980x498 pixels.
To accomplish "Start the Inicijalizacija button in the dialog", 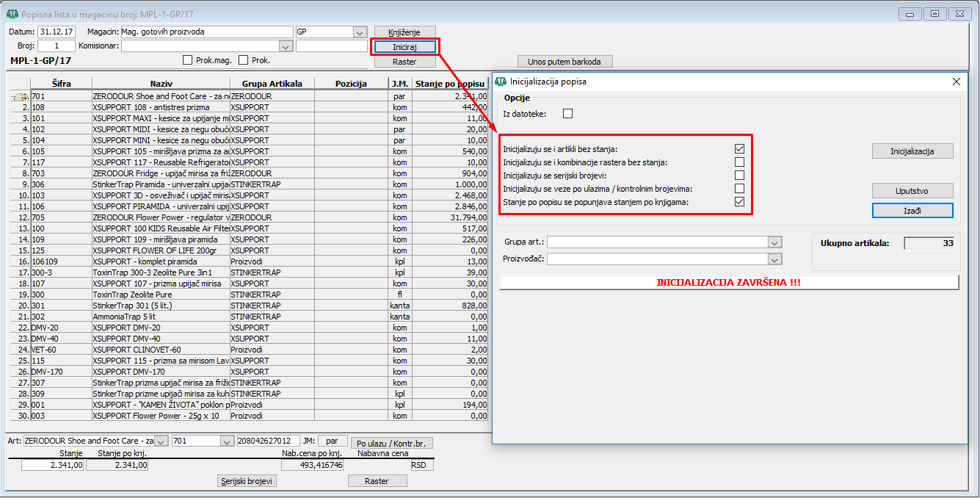I will point(912,151).
